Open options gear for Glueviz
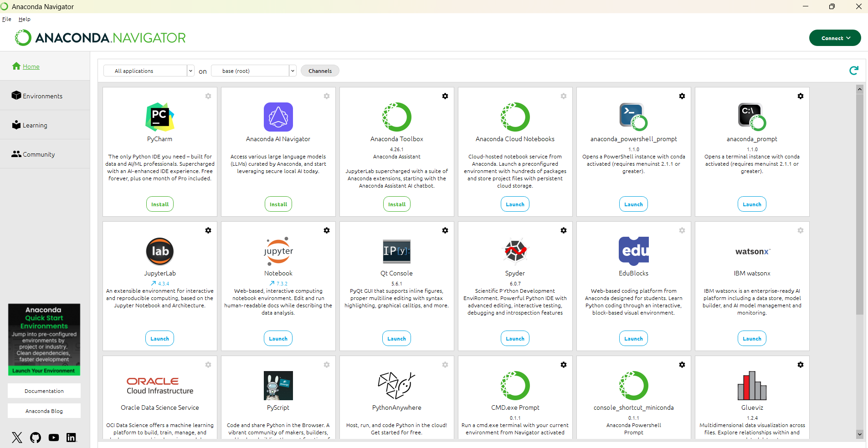 (801, 365)
